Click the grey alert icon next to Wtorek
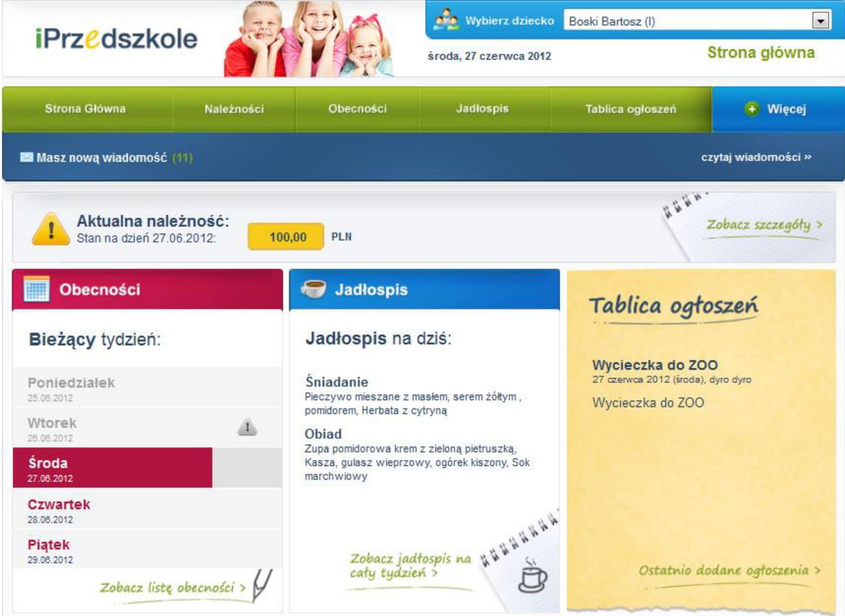 247,428
